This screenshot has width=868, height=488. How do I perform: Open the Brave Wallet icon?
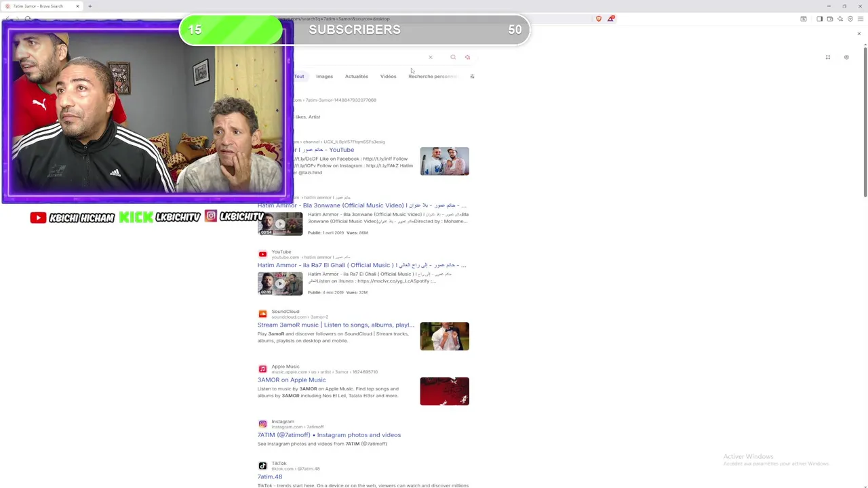[x=829, y=19]
